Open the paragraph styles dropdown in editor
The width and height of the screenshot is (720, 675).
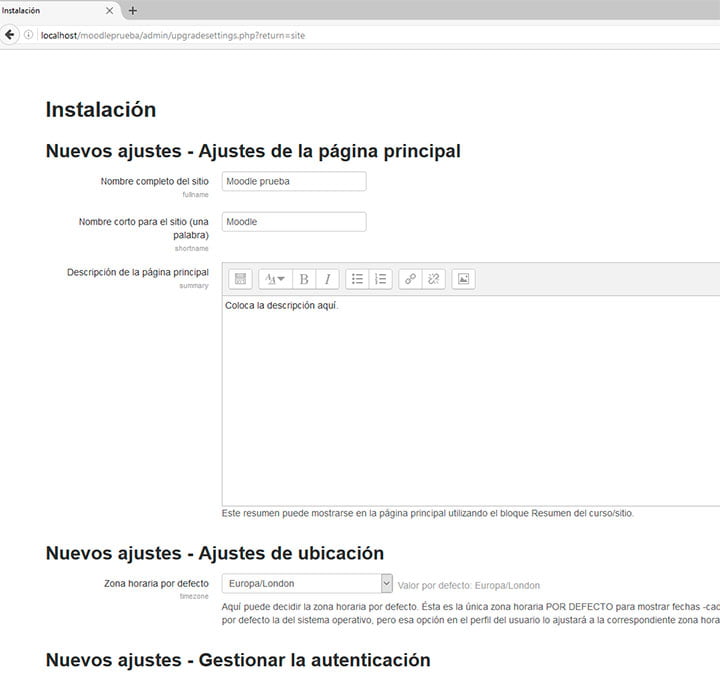point(274,280)
